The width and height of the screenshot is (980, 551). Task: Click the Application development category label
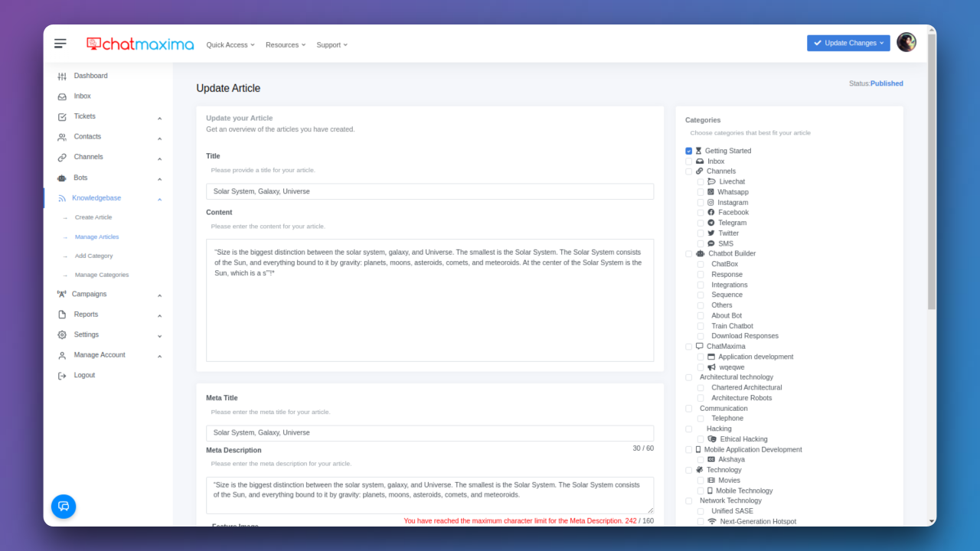click(x=756, y=357)
